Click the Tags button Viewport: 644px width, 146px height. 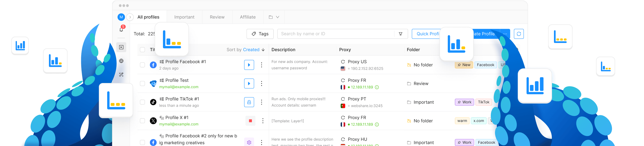(260, 34)
